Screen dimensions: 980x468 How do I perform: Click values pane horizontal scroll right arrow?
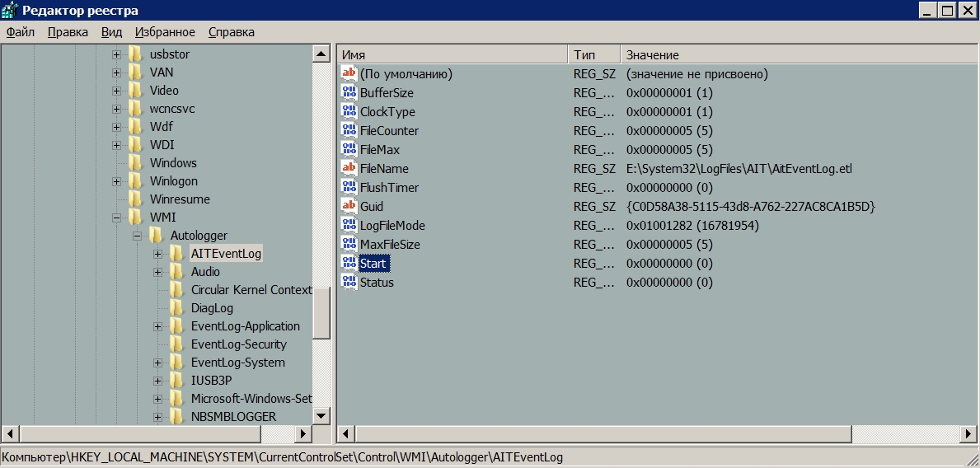coord(968,433)
